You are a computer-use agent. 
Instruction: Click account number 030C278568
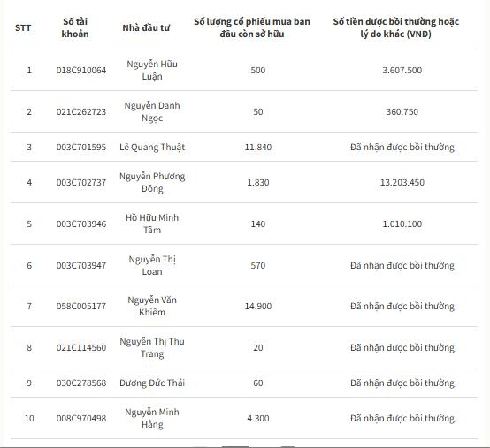coord(81,383)
